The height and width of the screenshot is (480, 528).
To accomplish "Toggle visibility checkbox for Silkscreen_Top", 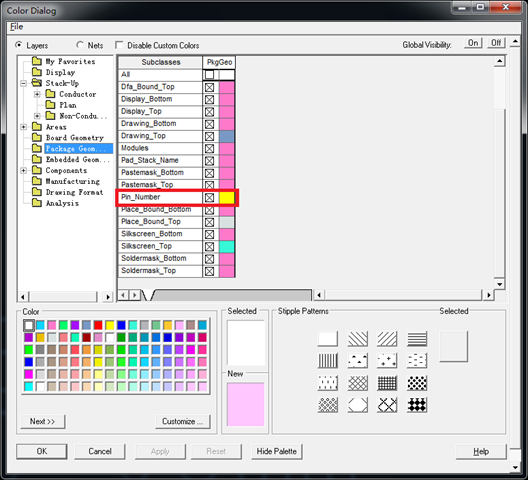I will click(x=209, y=247).
